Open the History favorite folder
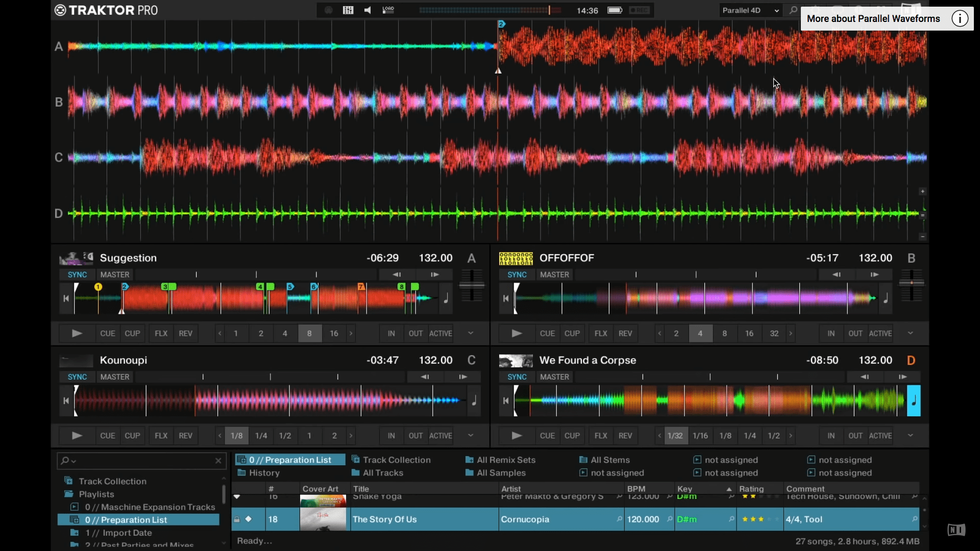Image resolution: width=980 pixels, height=551 pixels. [x=264, y=473]
